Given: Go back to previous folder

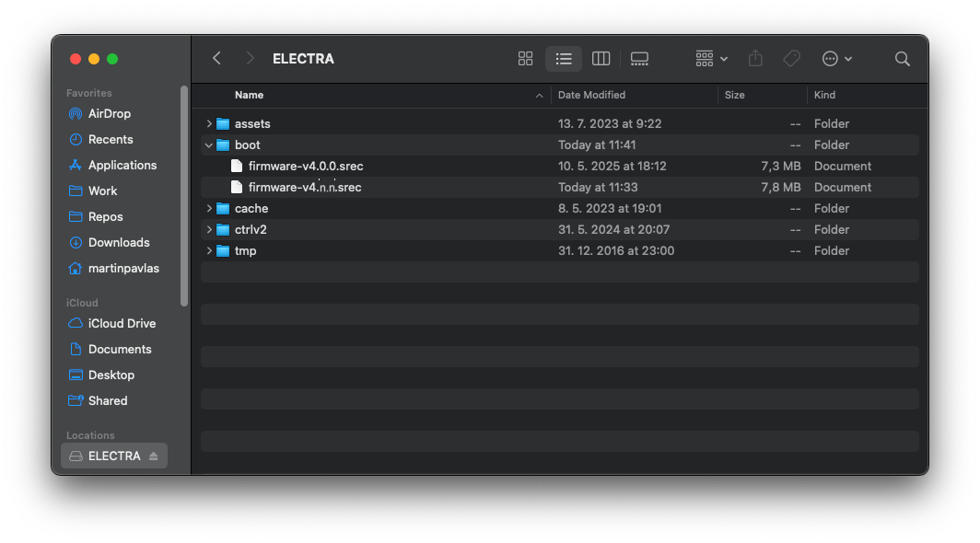Looking at the screenshot, I should click(216, 58).
